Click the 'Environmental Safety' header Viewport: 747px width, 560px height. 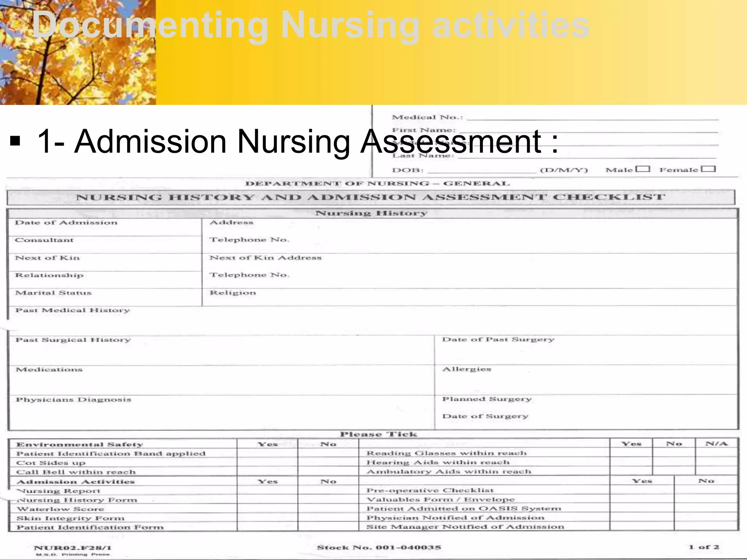tap(80, 444)
